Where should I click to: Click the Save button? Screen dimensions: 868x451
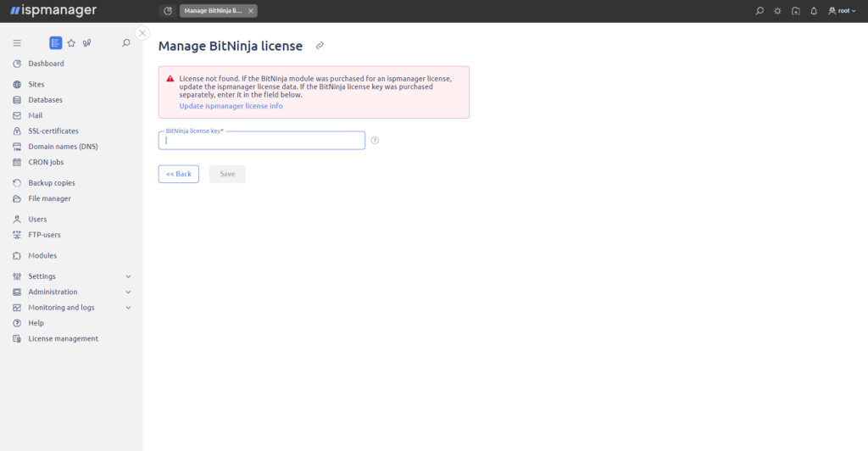227,174
